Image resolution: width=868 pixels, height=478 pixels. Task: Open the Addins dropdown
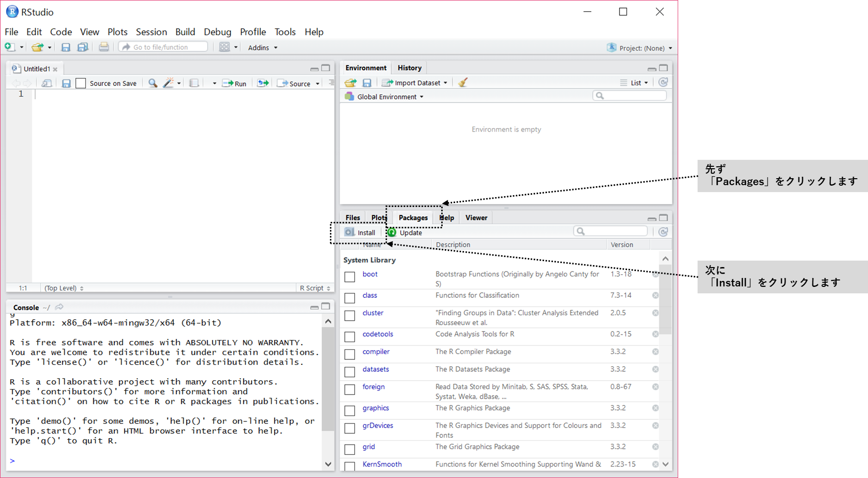(262, 48)
